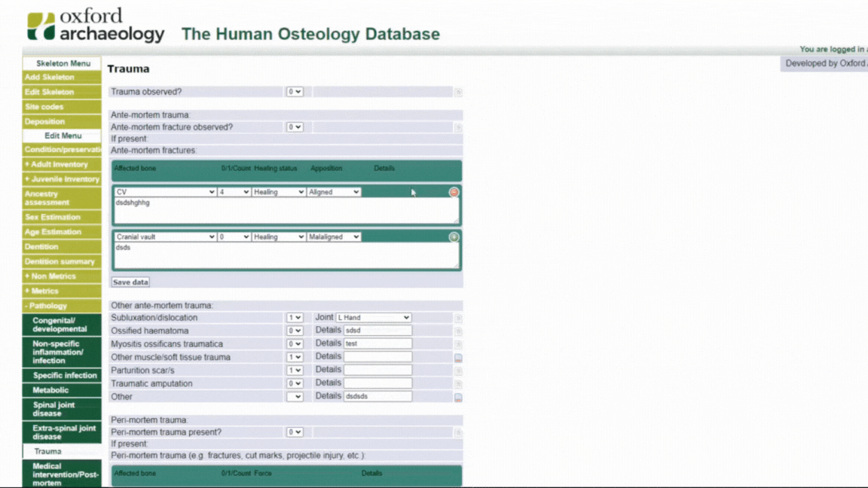Open Traumatic amputation value dropdown
Image resolution: width=868 pixels, height=488 pixels.
295,383
